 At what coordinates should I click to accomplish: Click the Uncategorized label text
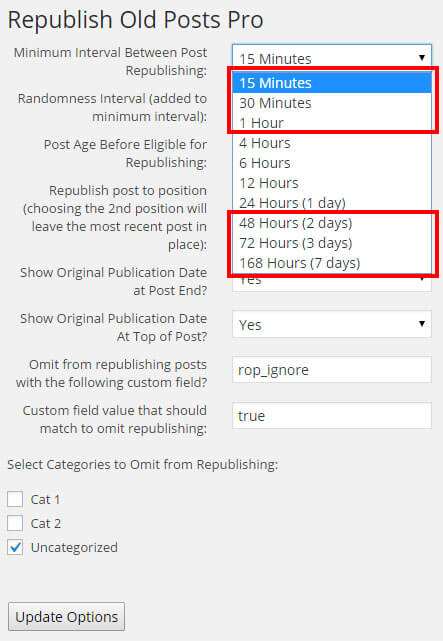[x=74, y=547]
